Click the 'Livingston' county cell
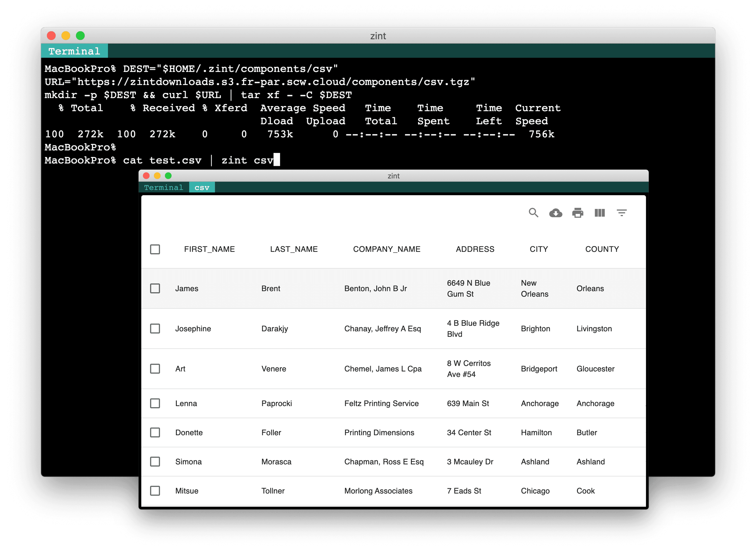This screenshot has height=551, width=756. [594, 329]
